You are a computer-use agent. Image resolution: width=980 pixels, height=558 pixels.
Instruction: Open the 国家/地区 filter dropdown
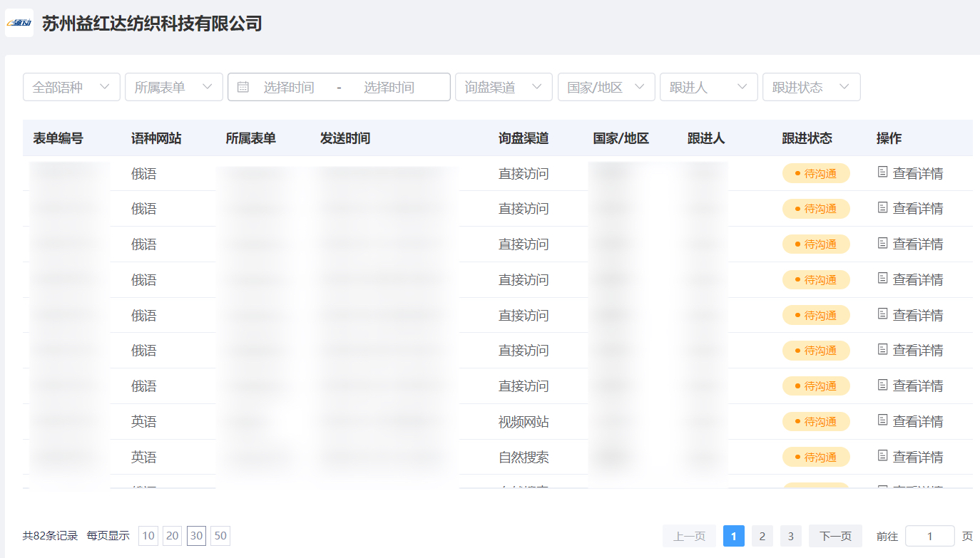tap(606, 86)
